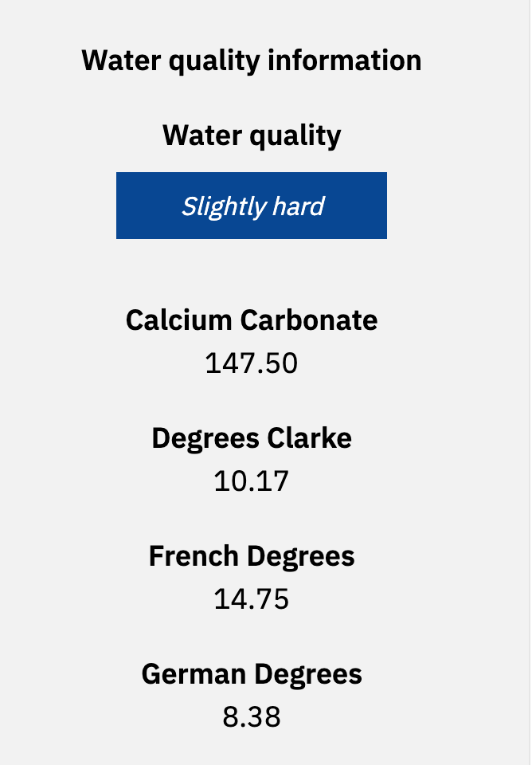The height and width of the screenshot is (765, 532).
Task: Select the Calcium Carbonate label
Action: (252, 320)
